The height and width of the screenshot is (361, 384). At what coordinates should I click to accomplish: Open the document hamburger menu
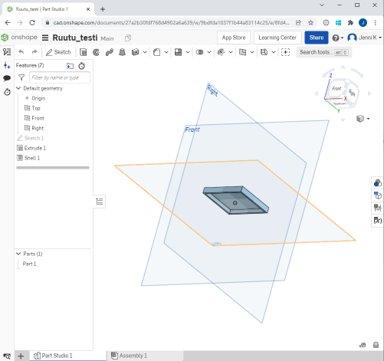45,38
